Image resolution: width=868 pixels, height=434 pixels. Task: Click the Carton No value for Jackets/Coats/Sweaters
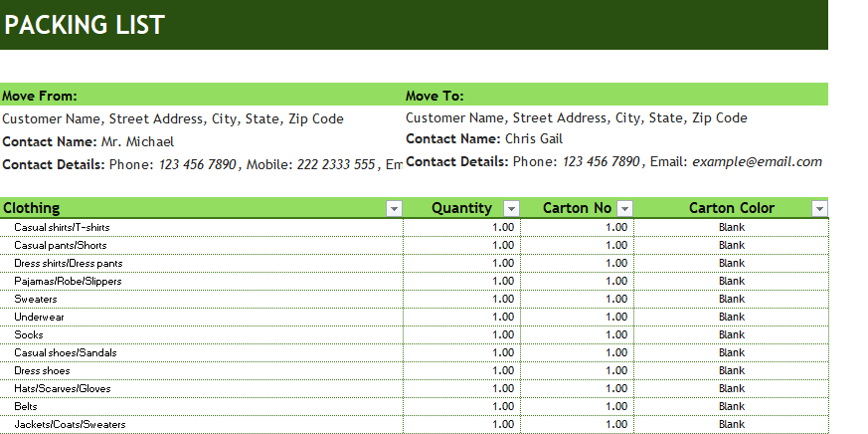point(578,425)
